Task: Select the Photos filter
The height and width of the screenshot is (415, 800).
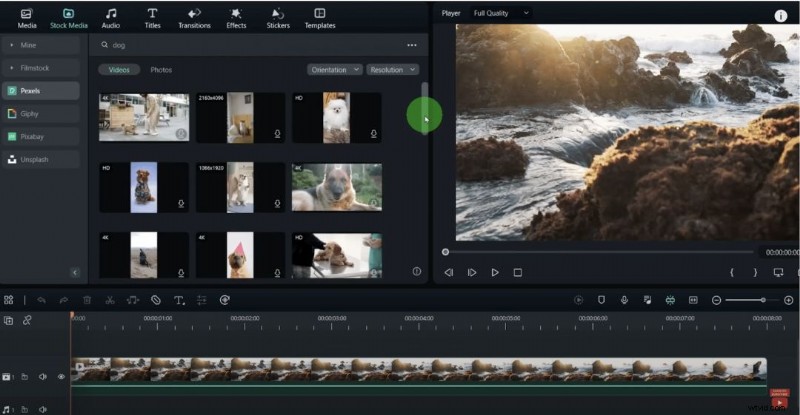Action: point(161,70)
